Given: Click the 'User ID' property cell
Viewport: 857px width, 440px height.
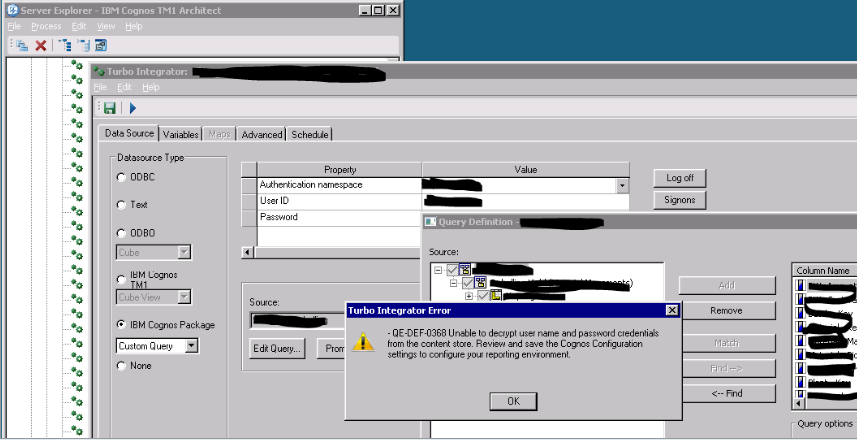Looking at the screenshot, I should [339, 201].
